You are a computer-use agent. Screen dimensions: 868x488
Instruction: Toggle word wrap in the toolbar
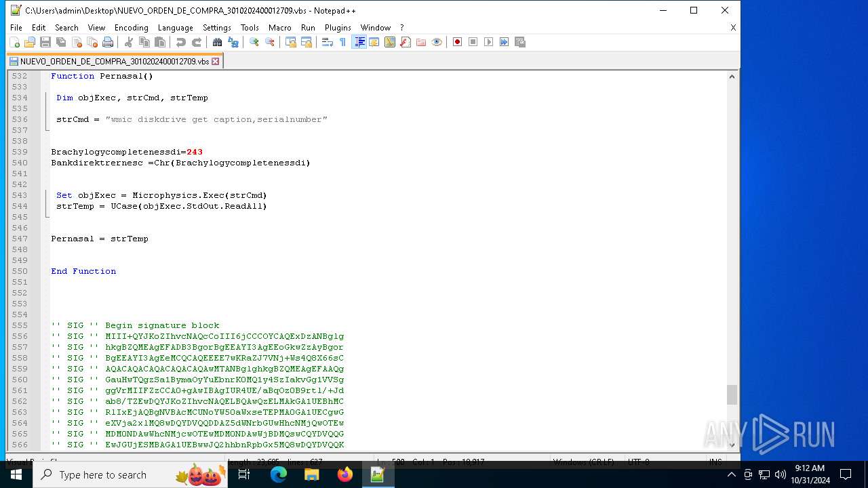point(328,42)
